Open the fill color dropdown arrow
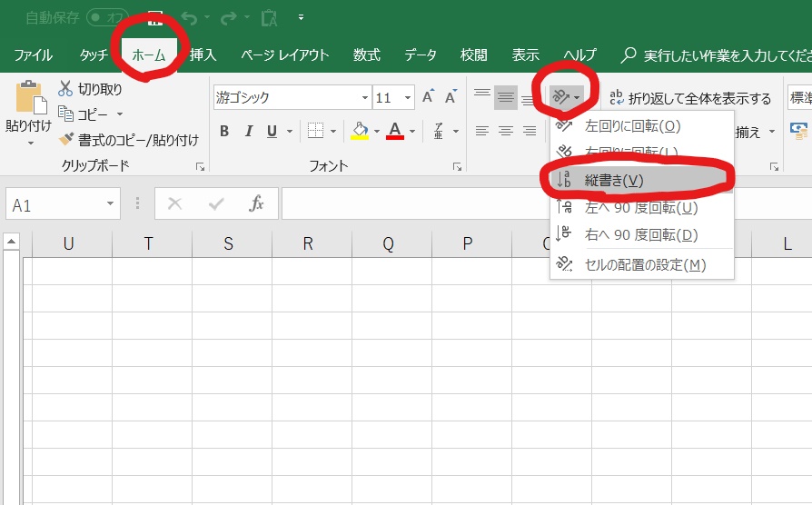The image size is (812, 505). pos(377,131)
